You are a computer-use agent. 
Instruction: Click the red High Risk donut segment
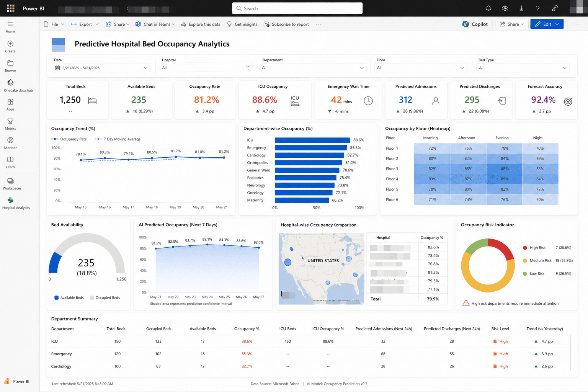[502, 248]
